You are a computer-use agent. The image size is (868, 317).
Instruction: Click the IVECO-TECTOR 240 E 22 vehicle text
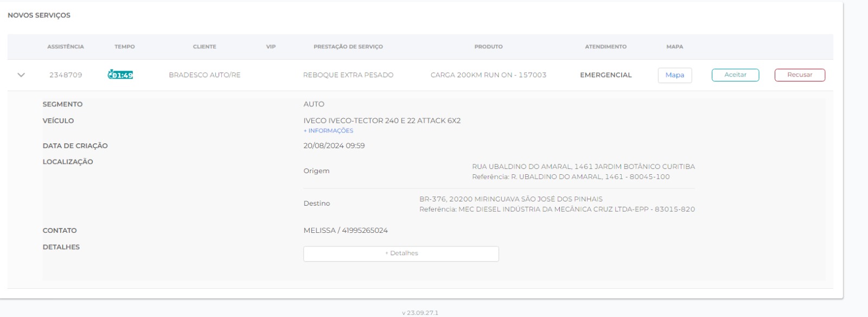[382, 121]
